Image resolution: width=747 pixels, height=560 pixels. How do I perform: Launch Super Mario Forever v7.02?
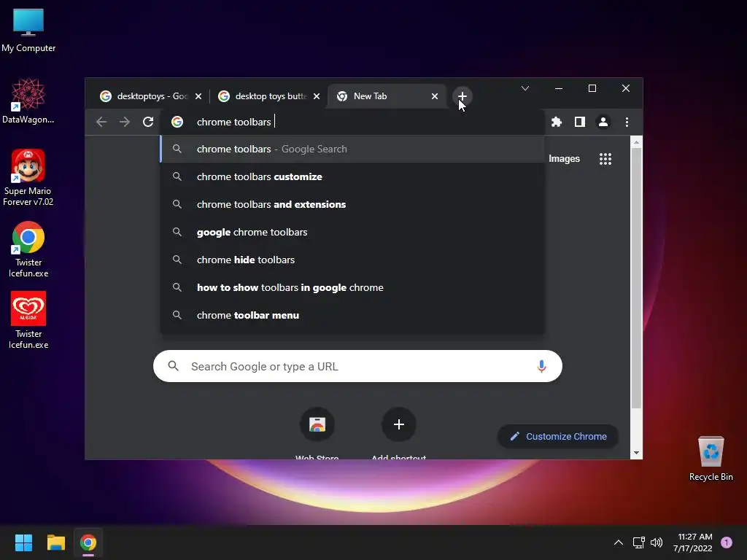[28, 178]
